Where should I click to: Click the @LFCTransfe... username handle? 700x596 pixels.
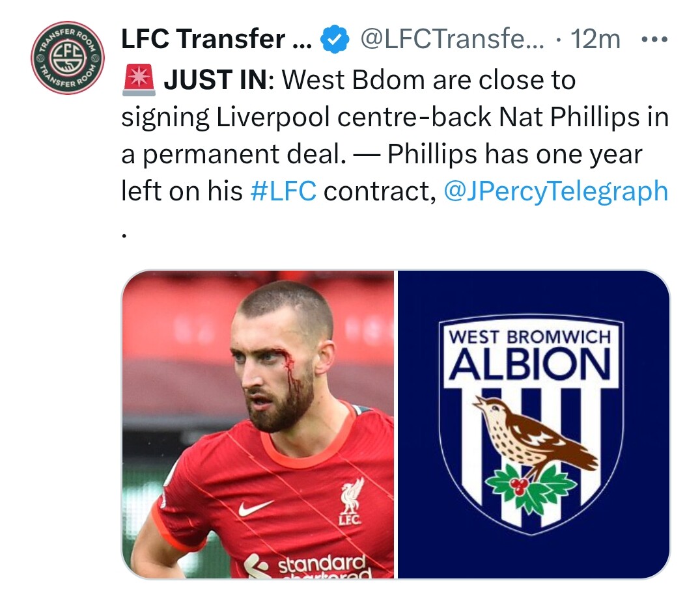[452, 39]
